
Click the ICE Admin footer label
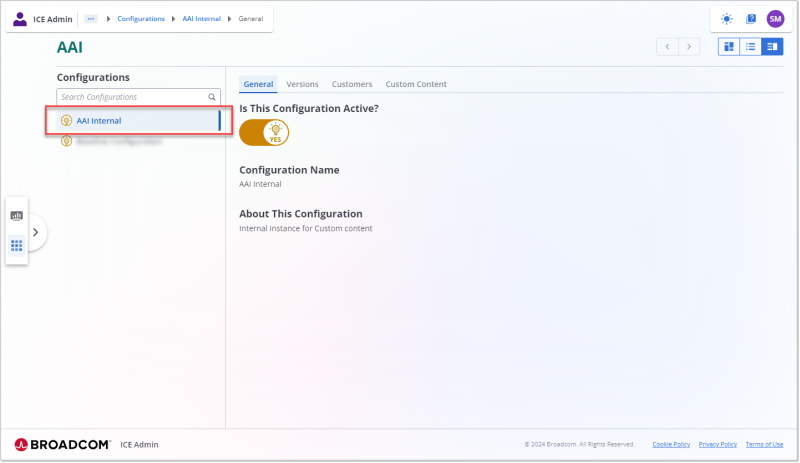point(139,445)
